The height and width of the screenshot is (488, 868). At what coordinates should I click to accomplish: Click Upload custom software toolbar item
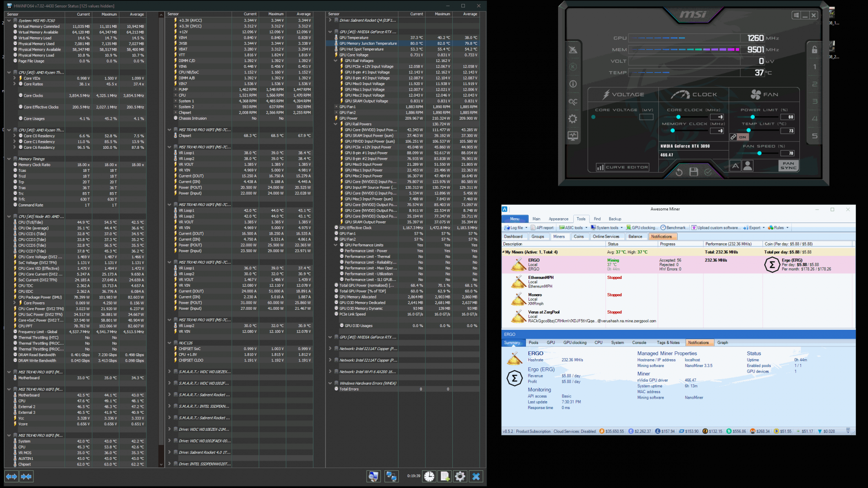click(x=715, y=228)
